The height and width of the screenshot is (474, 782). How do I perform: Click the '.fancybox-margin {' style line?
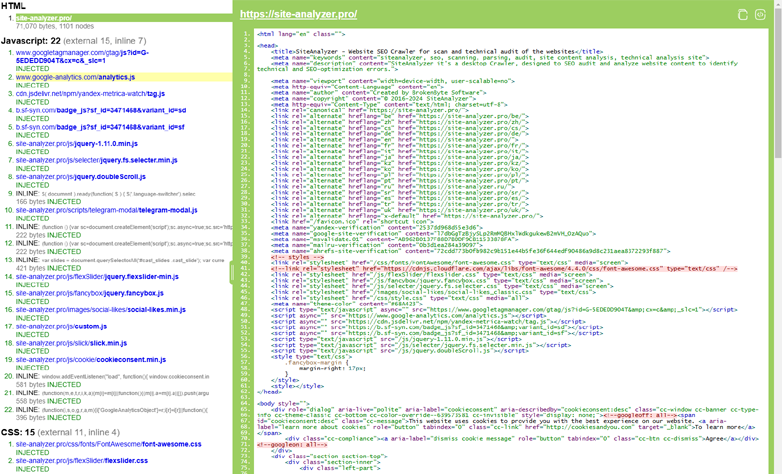point(317,363)
